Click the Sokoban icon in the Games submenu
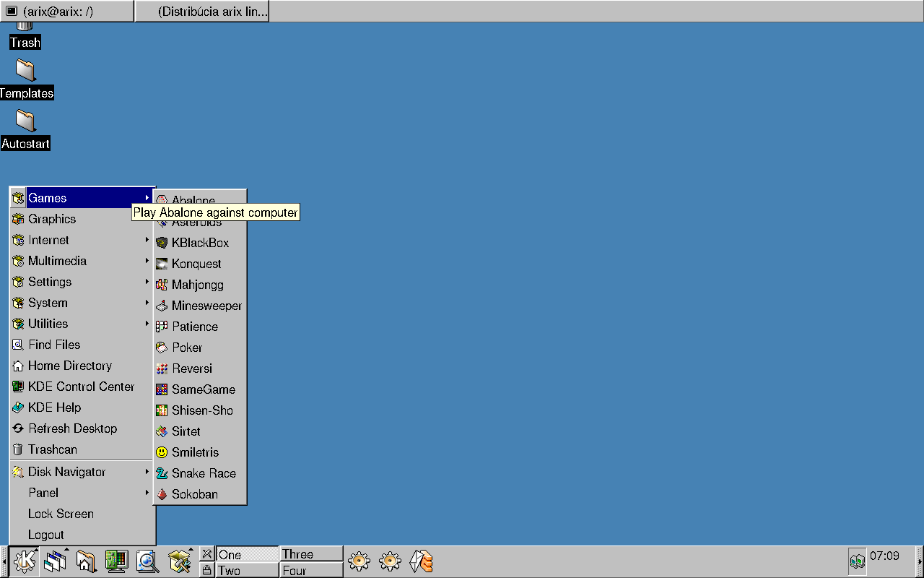 162,494
